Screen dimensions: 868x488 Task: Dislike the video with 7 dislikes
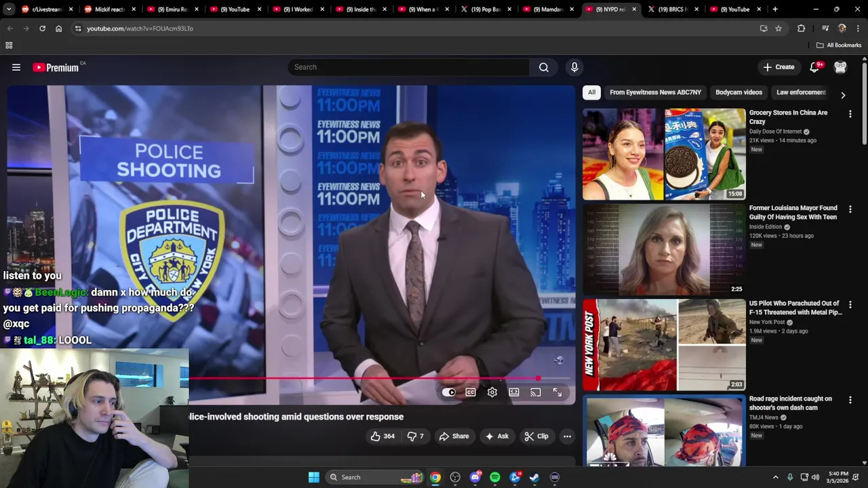(415, 436)
